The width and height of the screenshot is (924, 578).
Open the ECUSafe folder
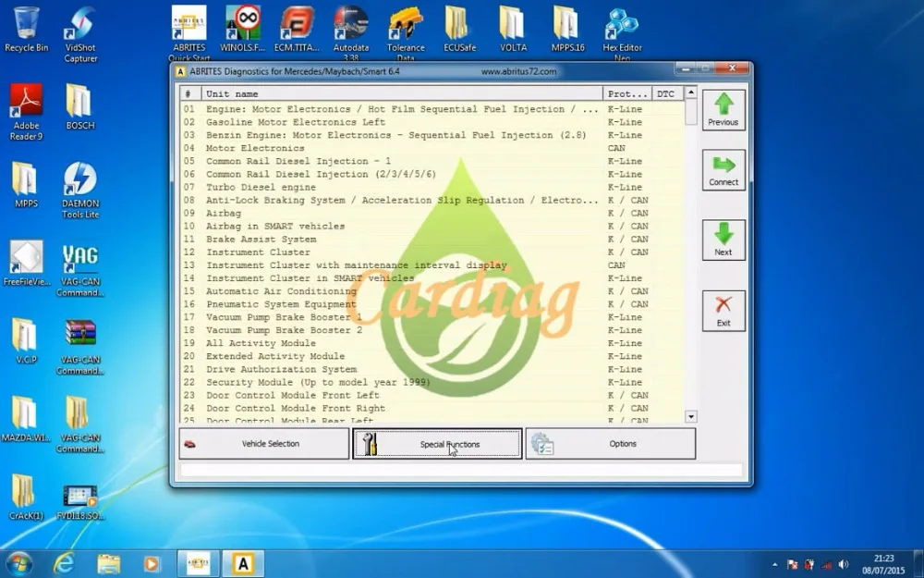459,30
